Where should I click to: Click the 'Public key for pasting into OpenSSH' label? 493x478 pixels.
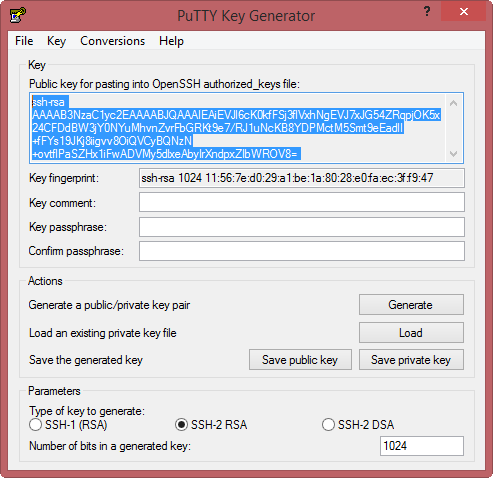click(164, 84)
